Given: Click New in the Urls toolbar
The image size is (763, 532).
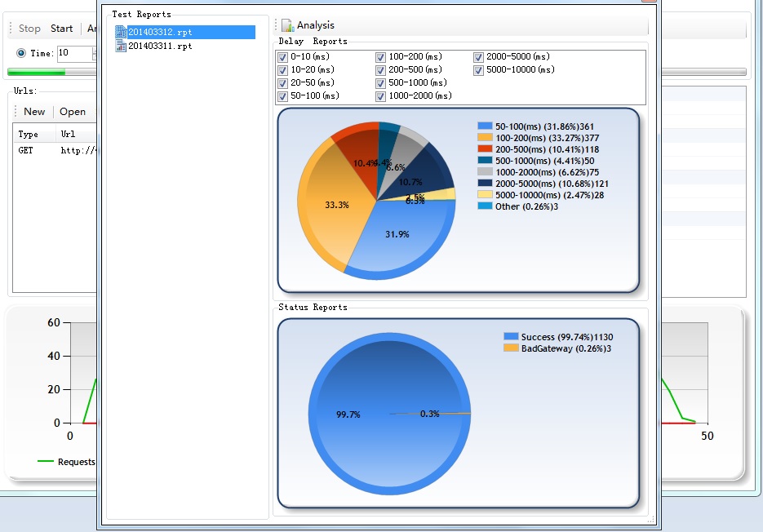Looking at the screenshot, I should (x=34, y=112).
